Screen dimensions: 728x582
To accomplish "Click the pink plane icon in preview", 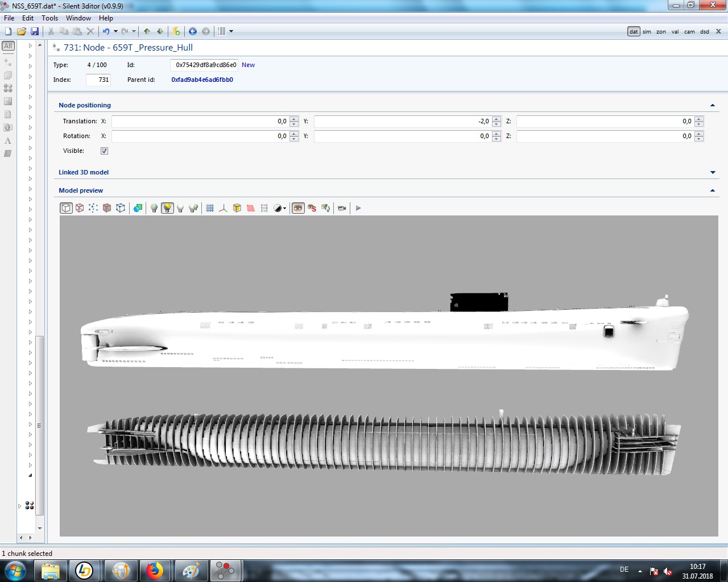I will click(251, 208).
